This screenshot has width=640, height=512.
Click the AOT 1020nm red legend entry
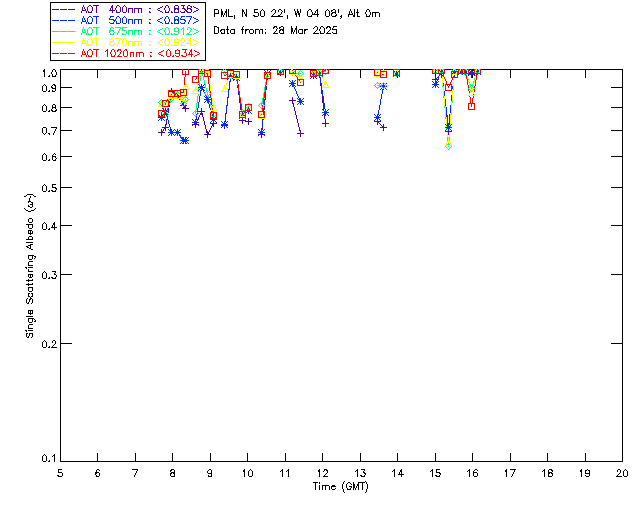[x=139, y=53]
